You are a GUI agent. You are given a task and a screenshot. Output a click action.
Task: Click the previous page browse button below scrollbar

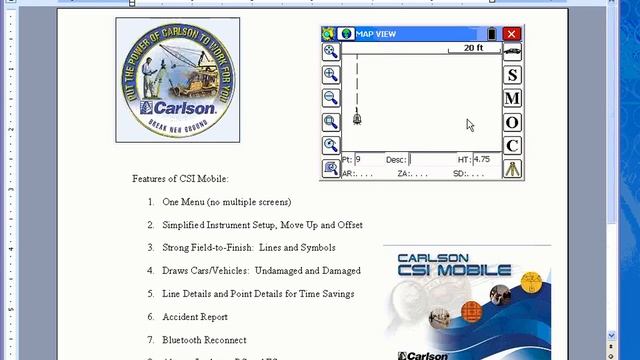tap(611, 346)
